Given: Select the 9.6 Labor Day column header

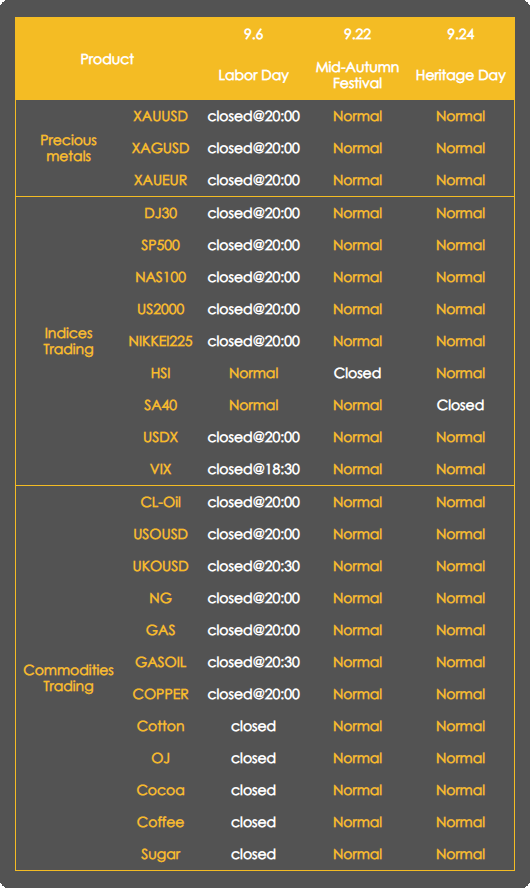Looking at the screenshot, I should point(254,55).
